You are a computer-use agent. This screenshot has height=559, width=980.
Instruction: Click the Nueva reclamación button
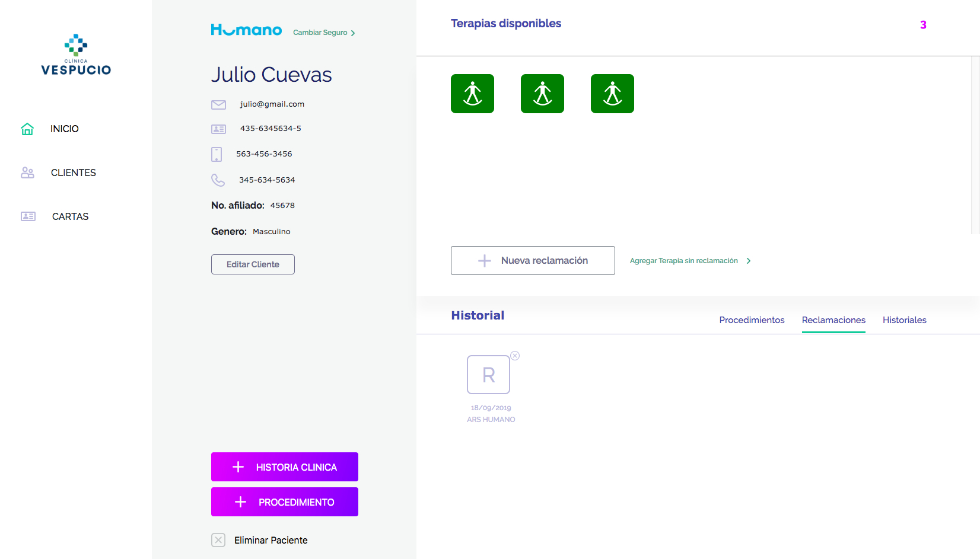533,261
